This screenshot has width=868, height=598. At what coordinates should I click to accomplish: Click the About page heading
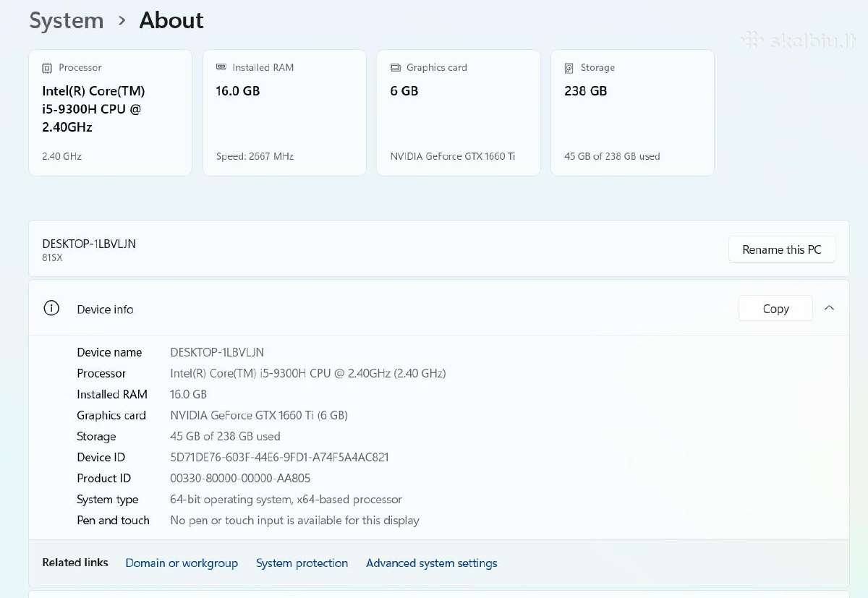[x=171, y=21]
